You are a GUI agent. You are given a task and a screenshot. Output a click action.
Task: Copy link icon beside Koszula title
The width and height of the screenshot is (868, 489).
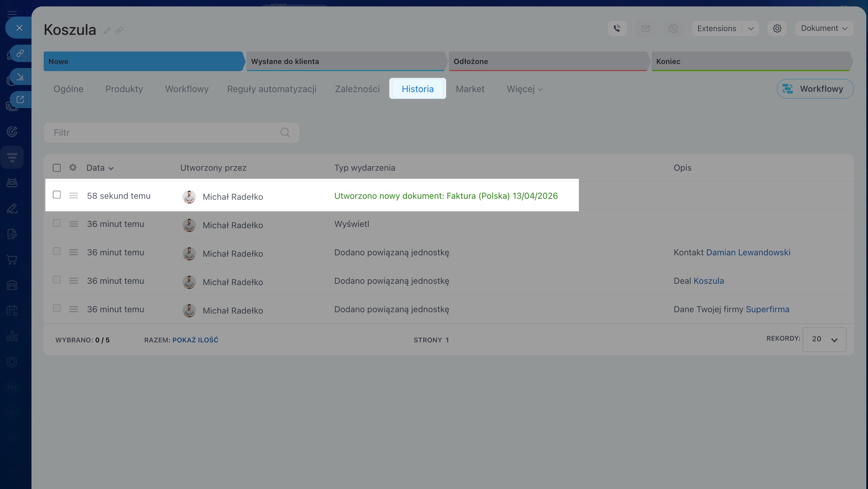point(119,31)
